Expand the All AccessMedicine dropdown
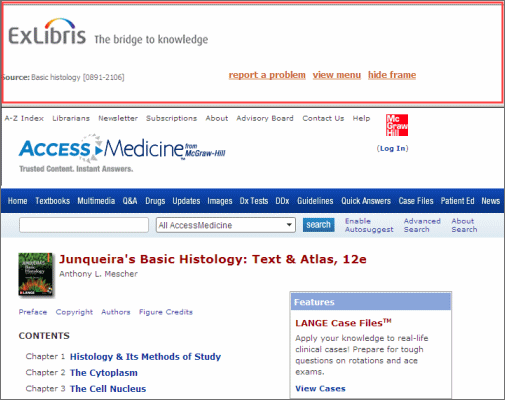Viewport: 505px width, 400px height. 226,225
